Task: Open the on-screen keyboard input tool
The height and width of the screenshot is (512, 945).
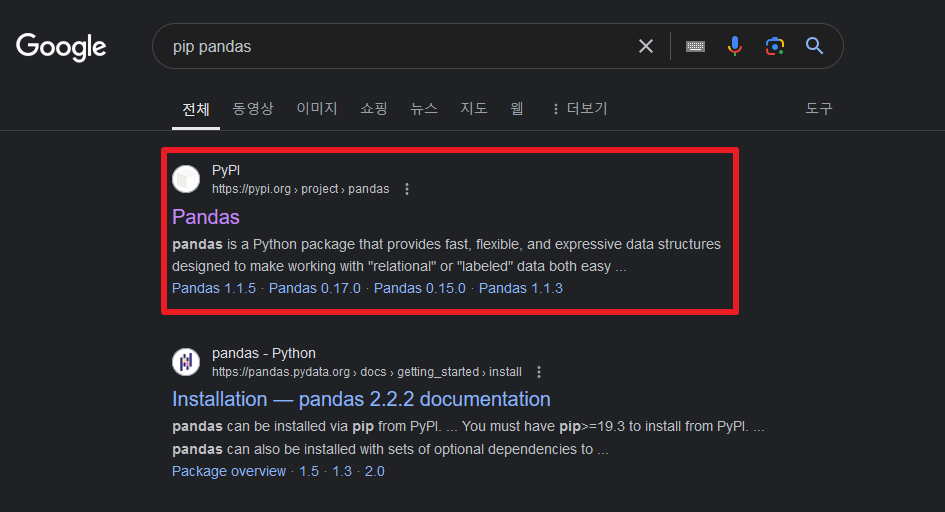Action: pyautogui.click(x=695, y=46)
